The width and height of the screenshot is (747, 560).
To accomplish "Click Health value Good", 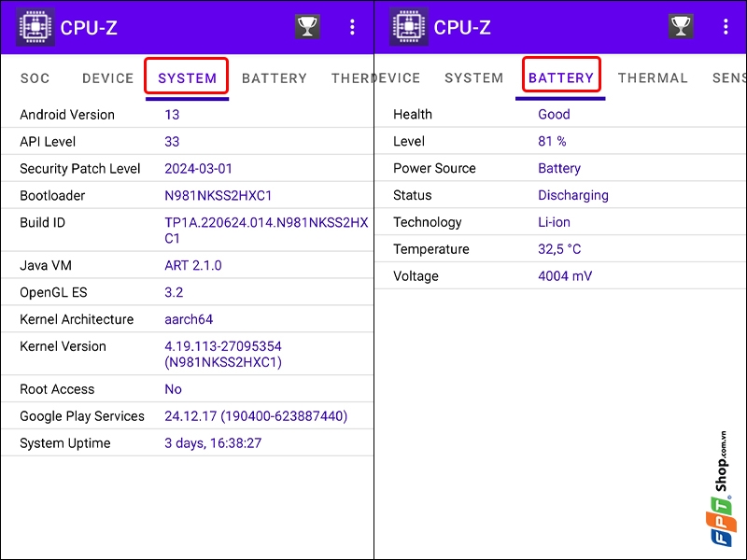I will 554,114.
